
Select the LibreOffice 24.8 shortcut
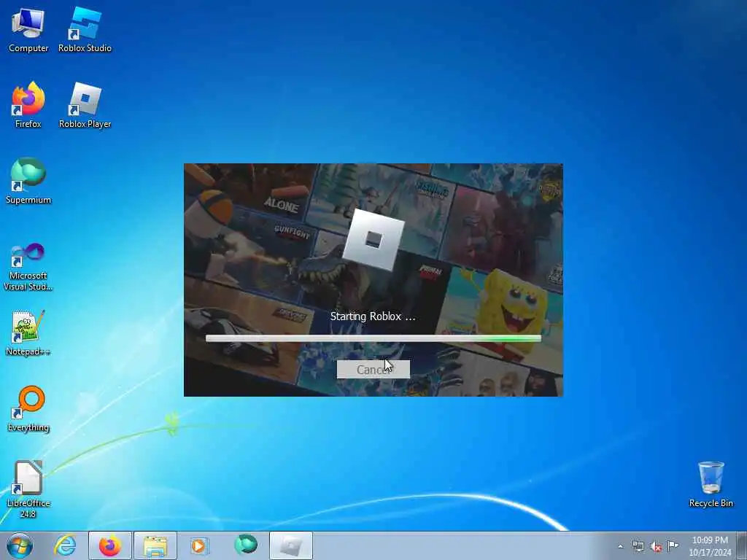[x=28, y=489]
